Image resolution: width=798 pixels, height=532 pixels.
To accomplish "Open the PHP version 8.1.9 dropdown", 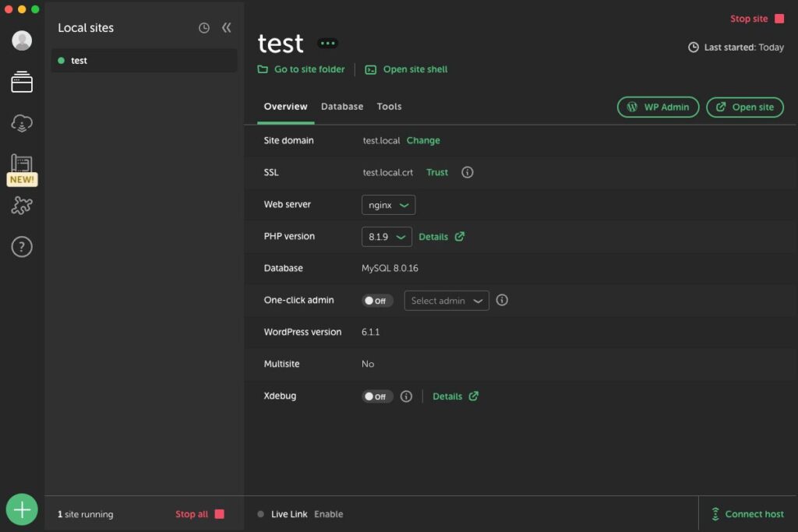I will pos(387,237).
